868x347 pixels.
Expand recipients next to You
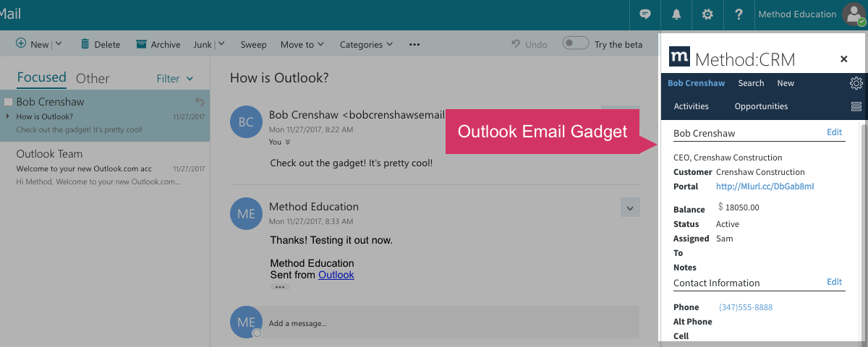tap(288, 142)
